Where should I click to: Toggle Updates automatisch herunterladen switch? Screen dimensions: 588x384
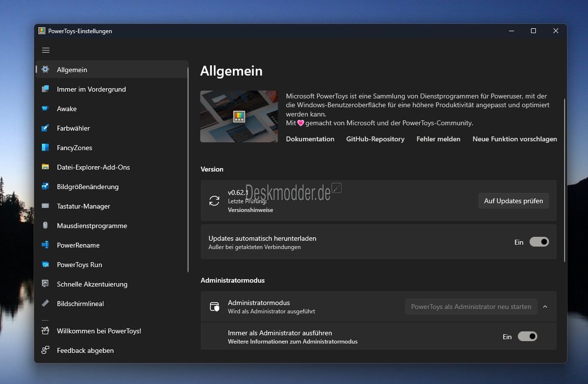tap(539, 242)
